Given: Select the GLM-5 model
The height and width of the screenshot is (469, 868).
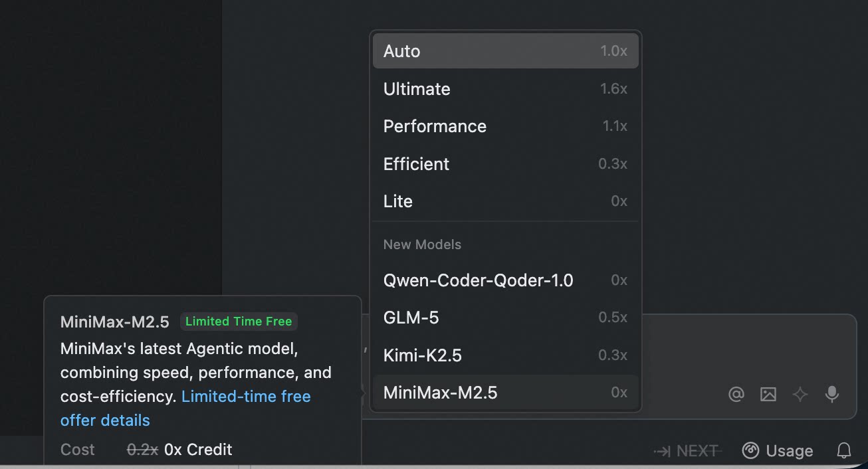Looking at the screenshot, I should click(x=505, y=318).
